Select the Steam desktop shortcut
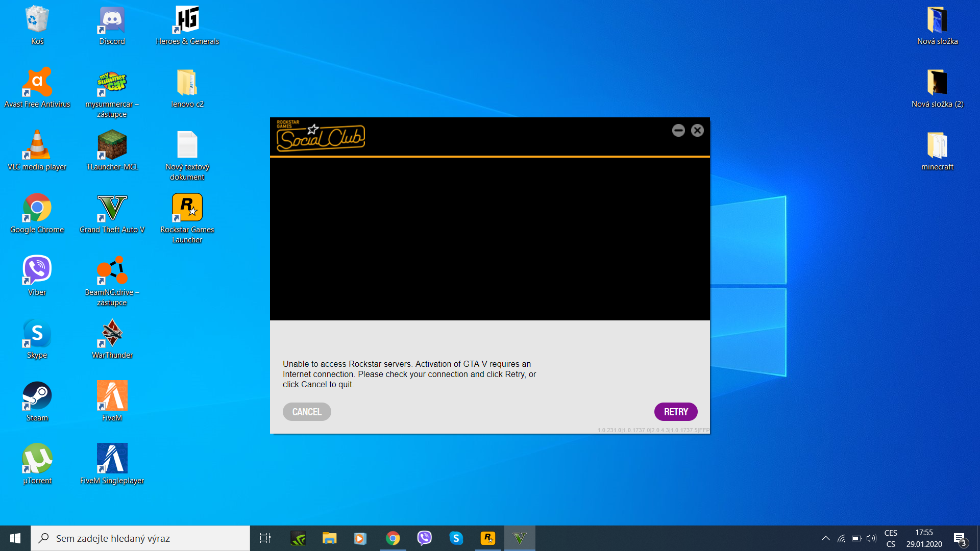The width and height of the screenshot is (980, 551). click(x=37, y=396)
